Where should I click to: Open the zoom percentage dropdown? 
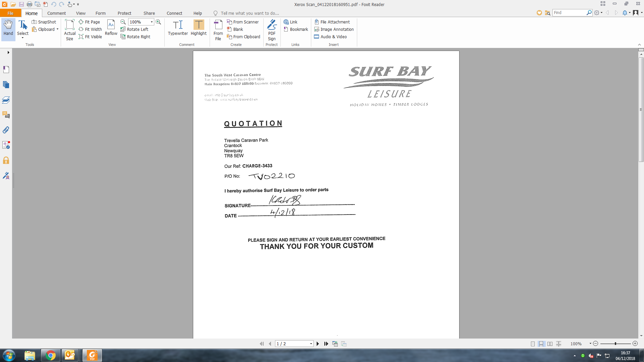[x=152, y=22]
